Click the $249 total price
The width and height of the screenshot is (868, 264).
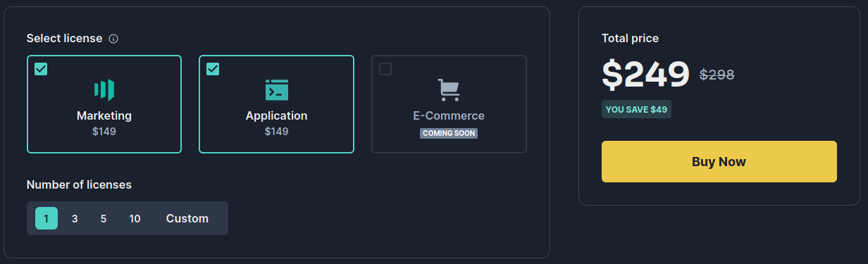point(645,74)
